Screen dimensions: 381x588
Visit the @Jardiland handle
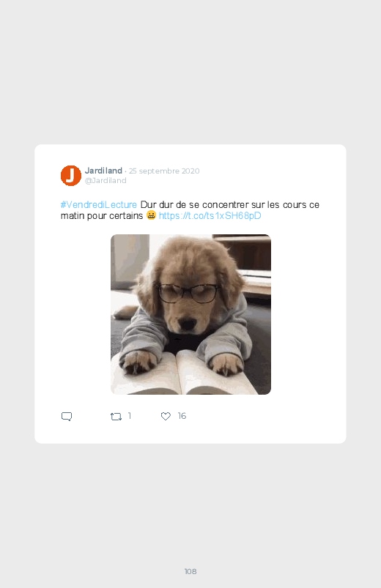tap(106, 180)
